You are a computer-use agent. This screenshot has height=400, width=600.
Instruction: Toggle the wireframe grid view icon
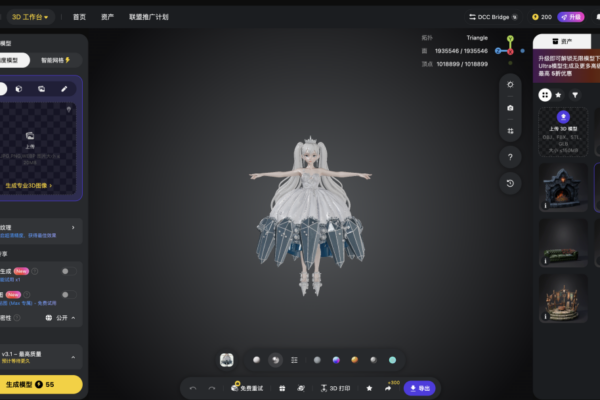coord(294,360)
